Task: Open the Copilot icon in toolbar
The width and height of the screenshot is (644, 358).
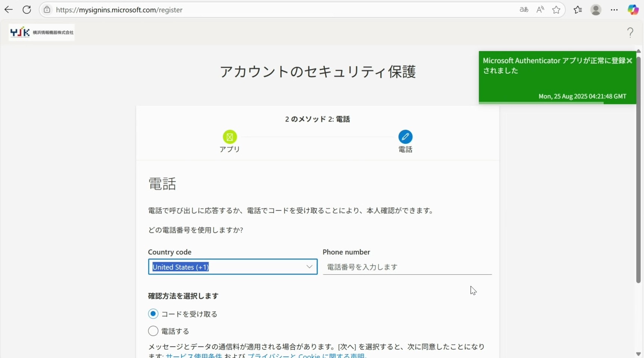Action: coord(633,10)
